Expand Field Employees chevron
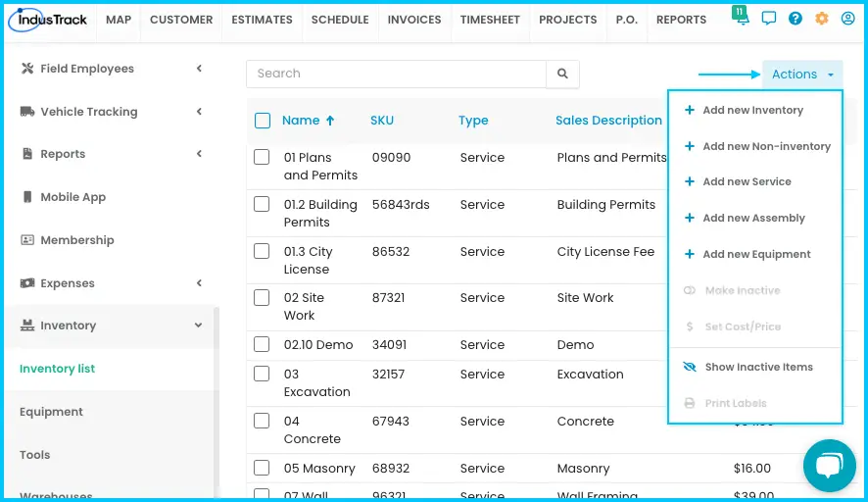868x502 pixels. point(199,69)
